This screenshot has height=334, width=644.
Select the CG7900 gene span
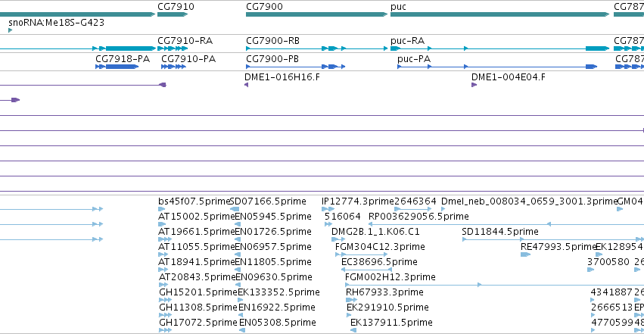316,14
